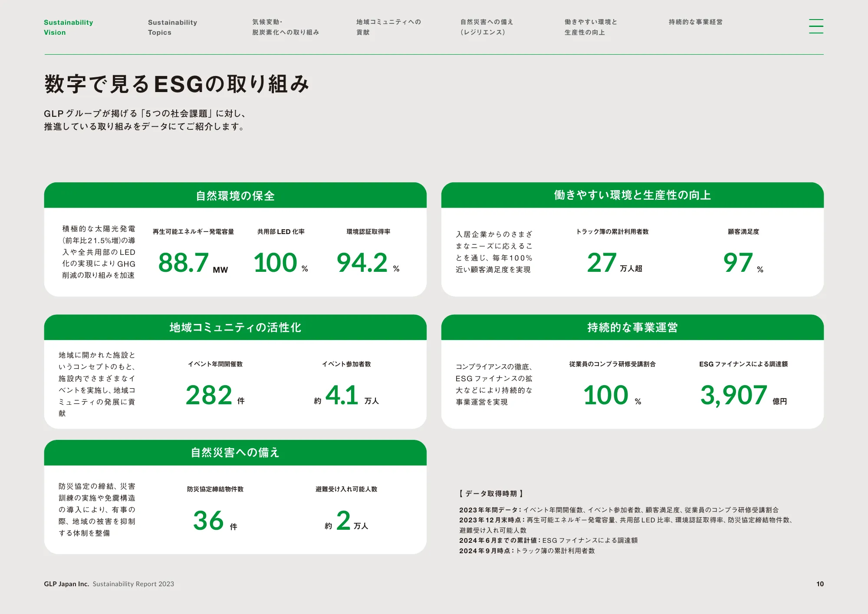
Task: Click the page number 10
Action: pos(820,584)
